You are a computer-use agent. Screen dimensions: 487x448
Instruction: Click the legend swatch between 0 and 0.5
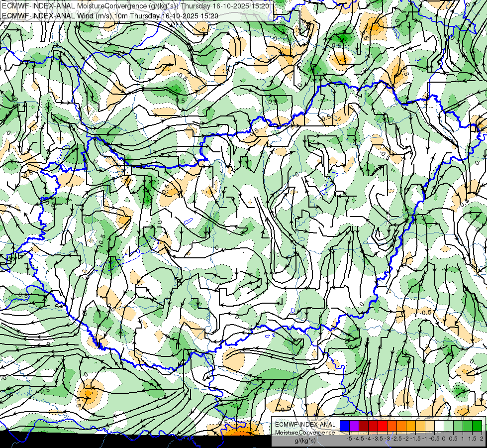tap(449, 426)
